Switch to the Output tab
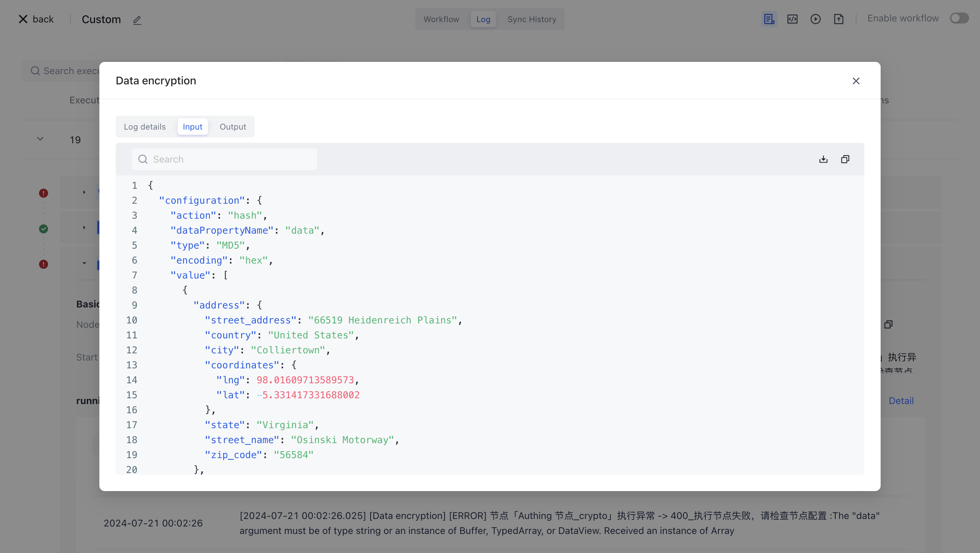The height and width of the screenshot is (553, 980). tap(232, 127)
